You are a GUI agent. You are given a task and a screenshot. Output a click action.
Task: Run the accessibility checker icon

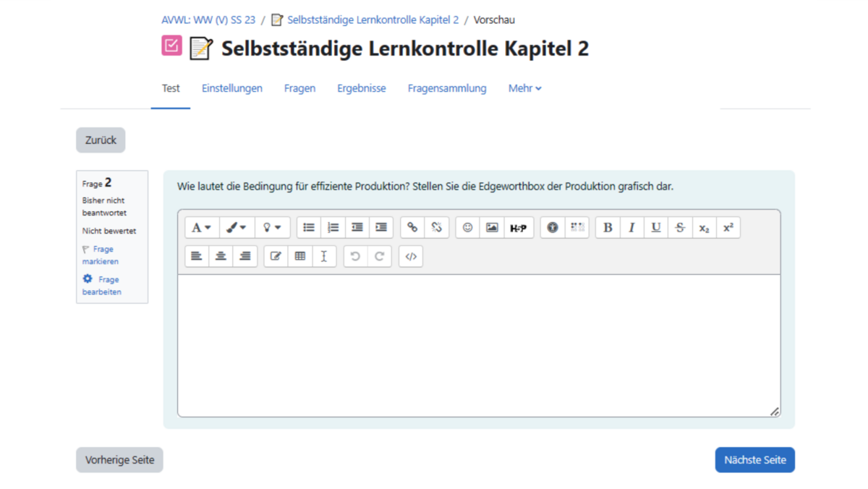pos(553,228)
